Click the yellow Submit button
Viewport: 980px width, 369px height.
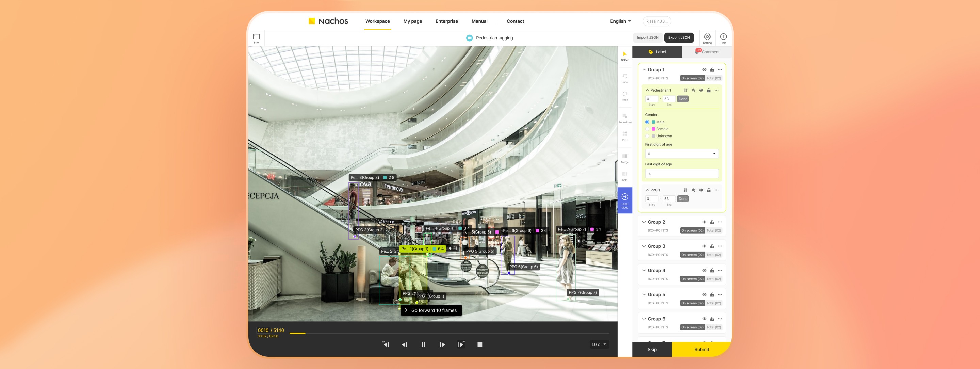(701, 349)
